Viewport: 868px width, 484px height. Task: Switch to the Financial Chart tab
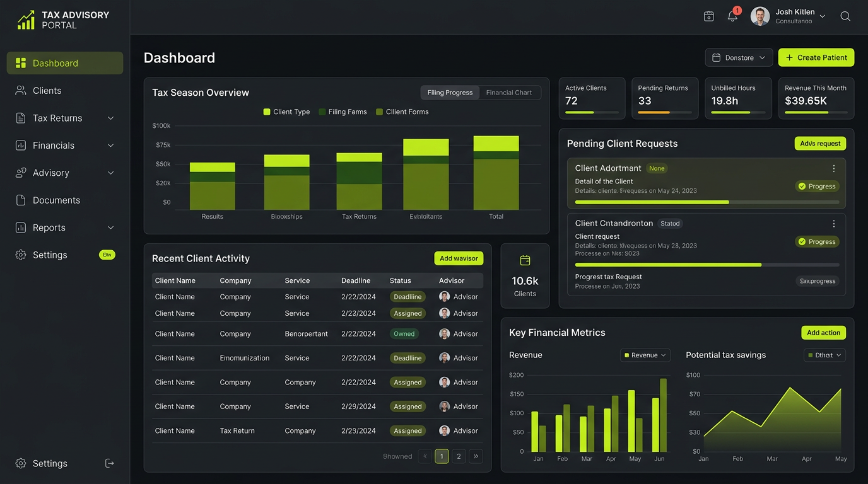click(x=510, y=92)
